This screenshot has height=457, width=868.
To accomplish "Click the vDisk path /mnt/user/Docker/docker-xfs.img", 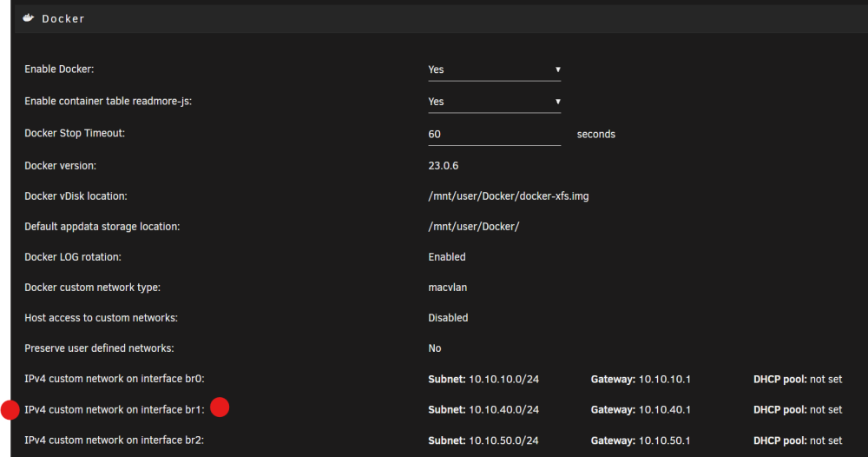I will click(509, 196).
